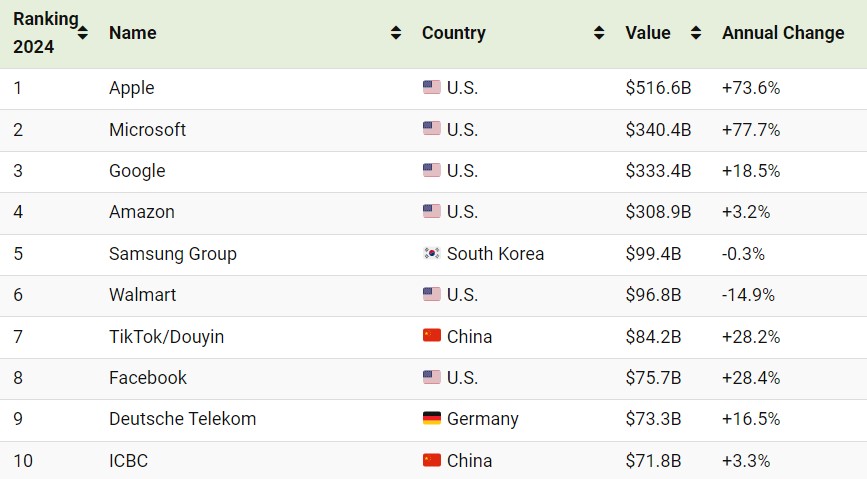The image size is (867, 479).
Task: Click the China flag in ICBC row
Action: (431, 460)
